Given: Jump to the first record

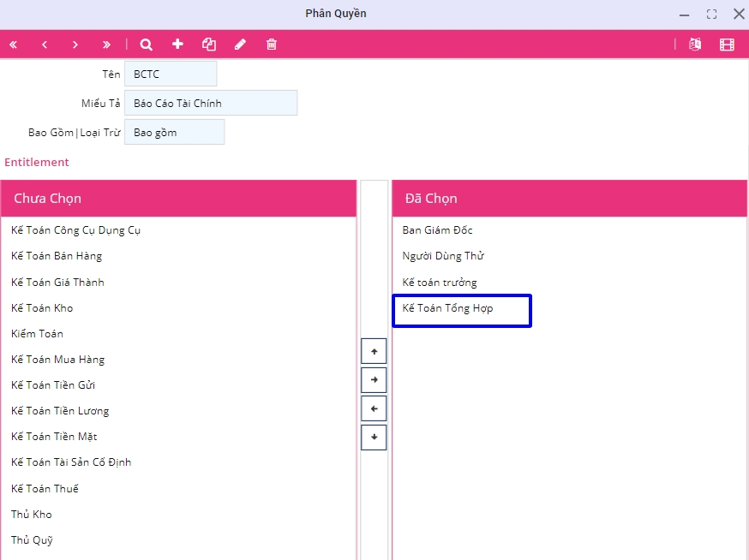Looking at the screenshot, I should click(x=14, y=45).
